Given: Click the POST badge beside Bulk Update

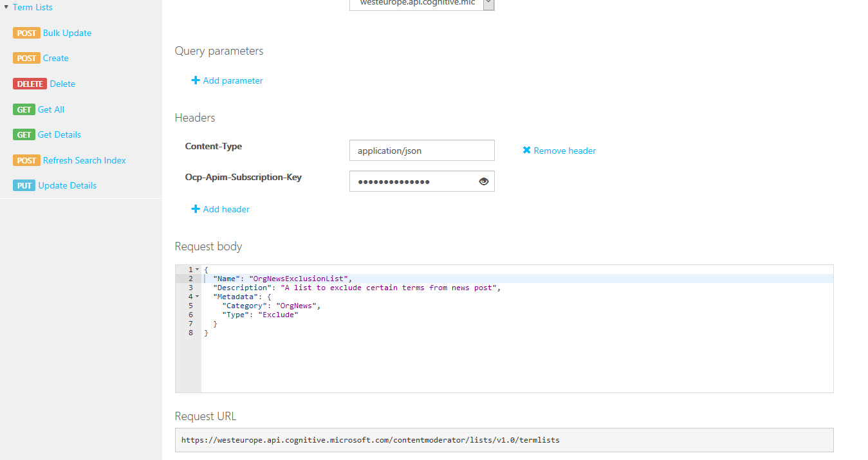Looking at the screenshot, I should 26,33.
